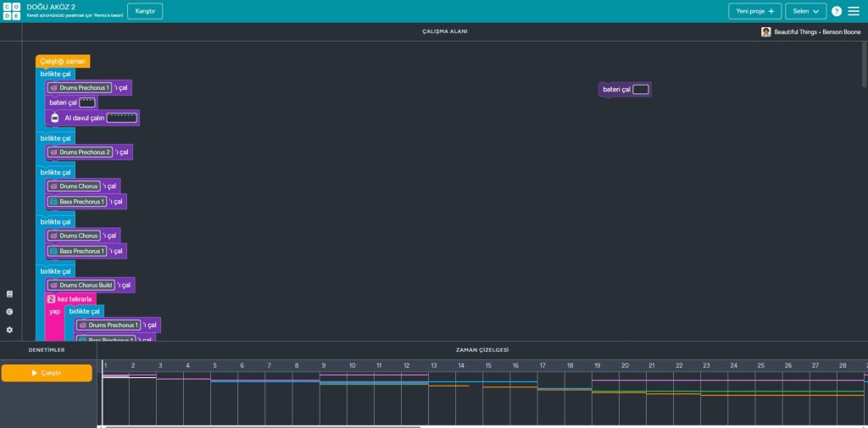This screenshot has height=428, width=868.
Task: Open the Drums Prechorus 2 sound selector
Action: coord(79,153)
